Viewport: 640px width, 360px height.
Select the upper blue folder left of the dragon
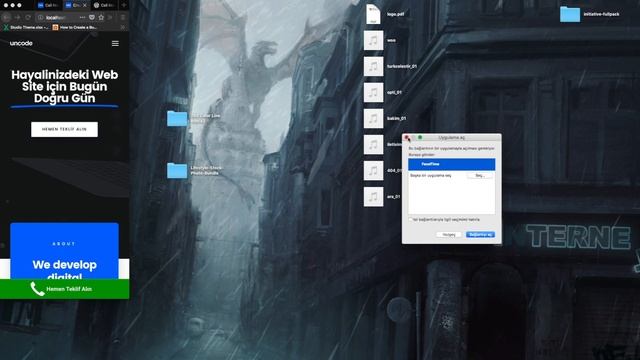(x=177, y=118)
